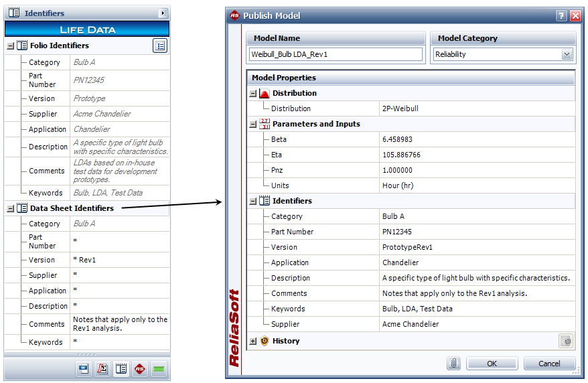Click the red RS publishing icon
The height and width of the screenshot is (383, 588).
[x=140, y=369]
